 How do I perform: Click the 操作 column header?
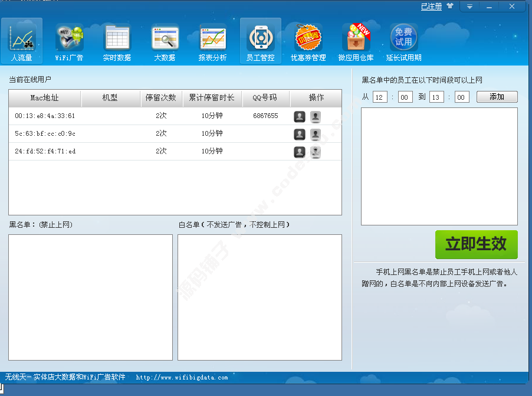point(316,98)
